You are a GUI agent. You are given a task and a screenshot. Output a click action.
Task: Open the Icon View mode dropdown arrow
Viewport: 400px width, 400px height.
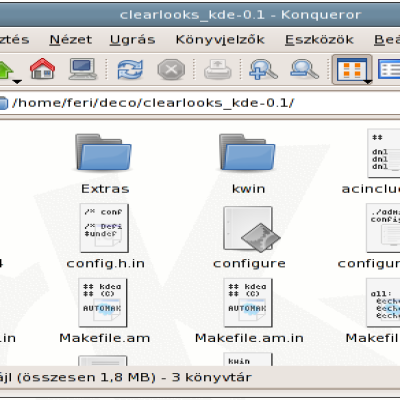[367, 81]
